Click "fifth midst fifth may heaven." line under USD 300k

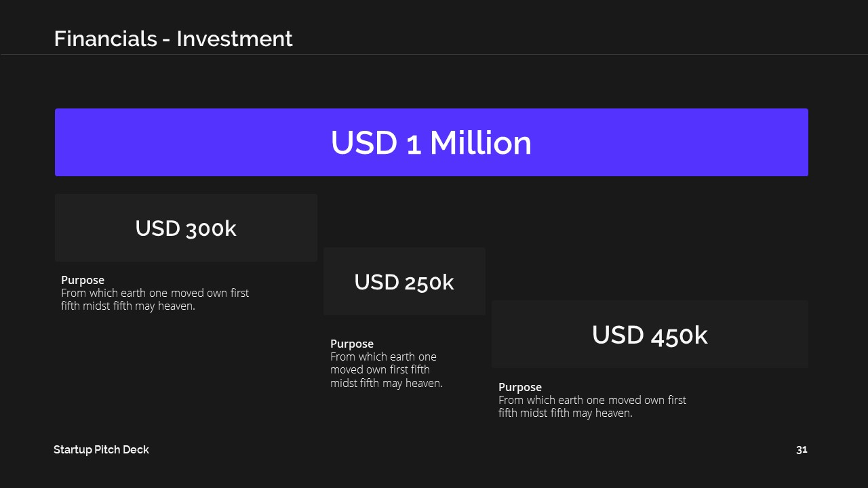point(128,306)
